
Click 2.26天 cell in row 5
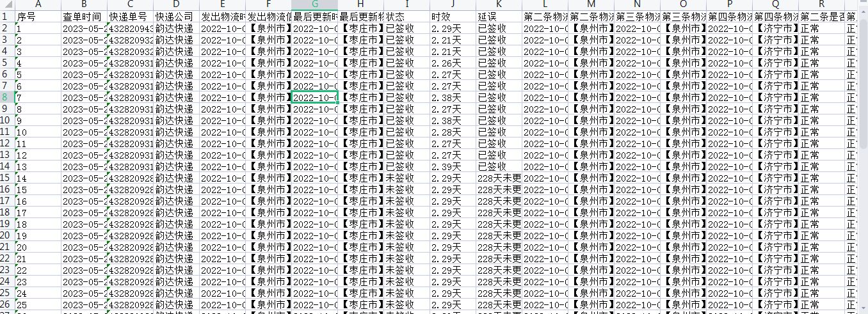click(453, 63)
